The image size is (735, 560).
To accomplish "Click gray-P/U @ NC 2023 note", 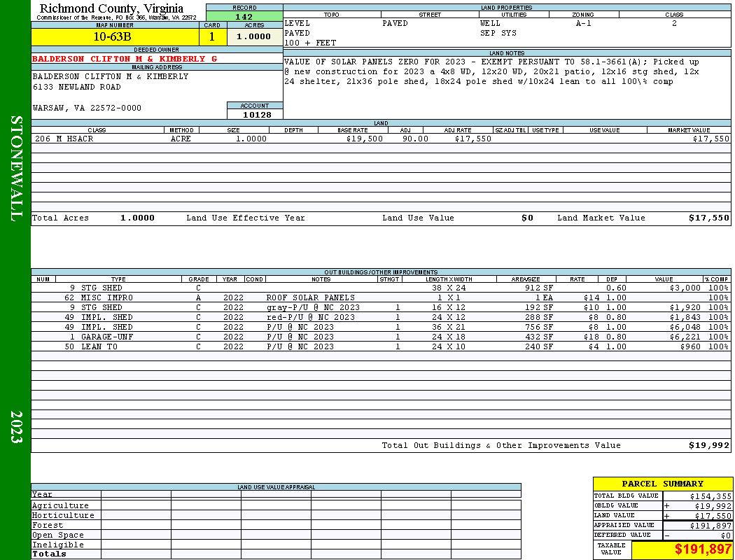I will point(313,307).
